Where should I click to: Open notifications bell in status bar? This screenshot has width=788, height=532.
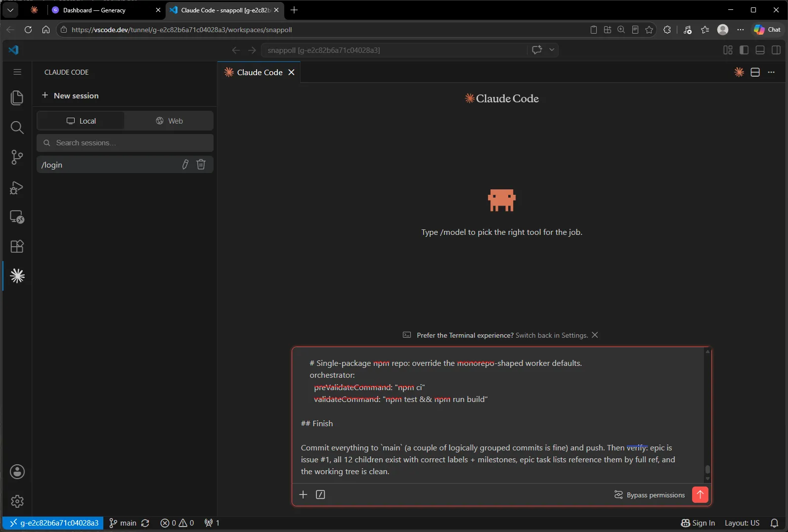click(x=775, y=523)
